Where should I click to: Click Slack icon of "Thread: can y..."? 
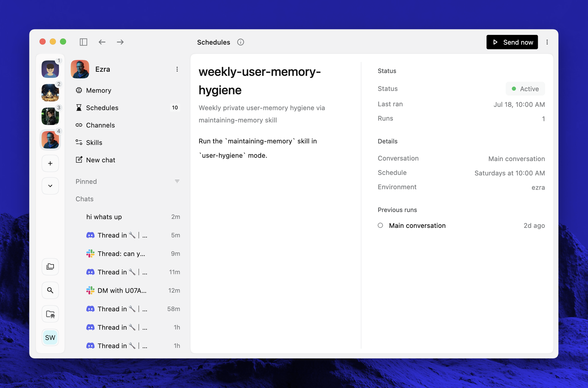click(90, 254)
